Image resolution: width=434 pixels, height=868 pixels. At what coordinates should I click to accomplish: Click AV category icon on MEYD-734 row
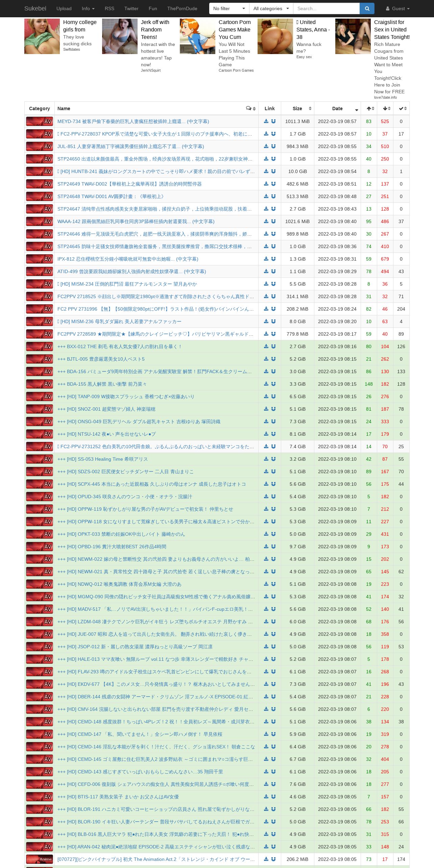click(40, 121)
